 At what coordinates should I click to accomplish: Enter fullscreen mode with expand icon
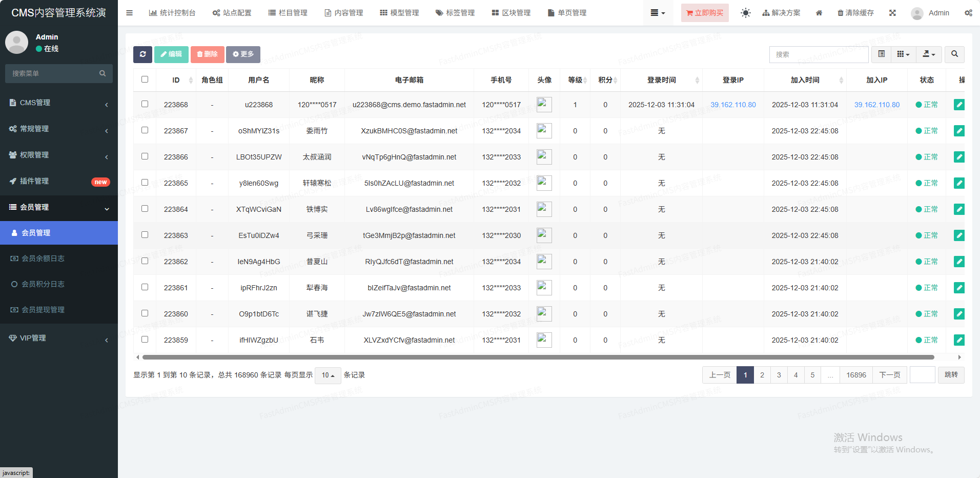point(892,13)
